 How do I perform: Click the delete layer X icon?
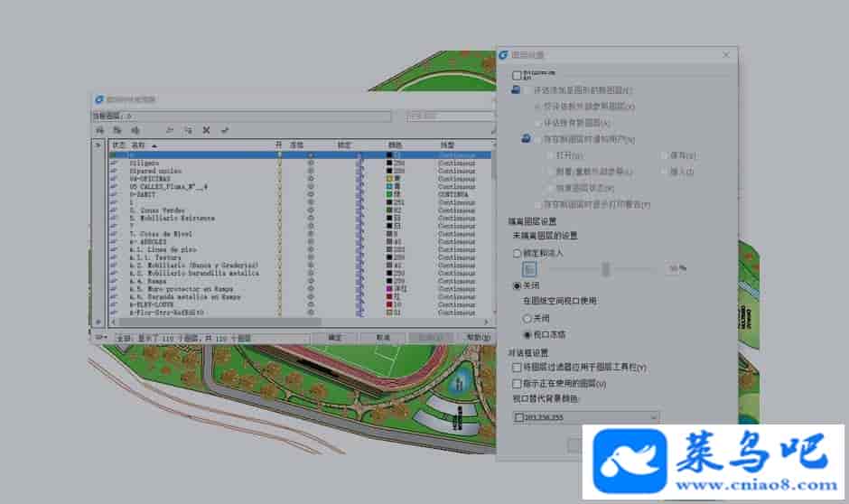pos(207,130)
